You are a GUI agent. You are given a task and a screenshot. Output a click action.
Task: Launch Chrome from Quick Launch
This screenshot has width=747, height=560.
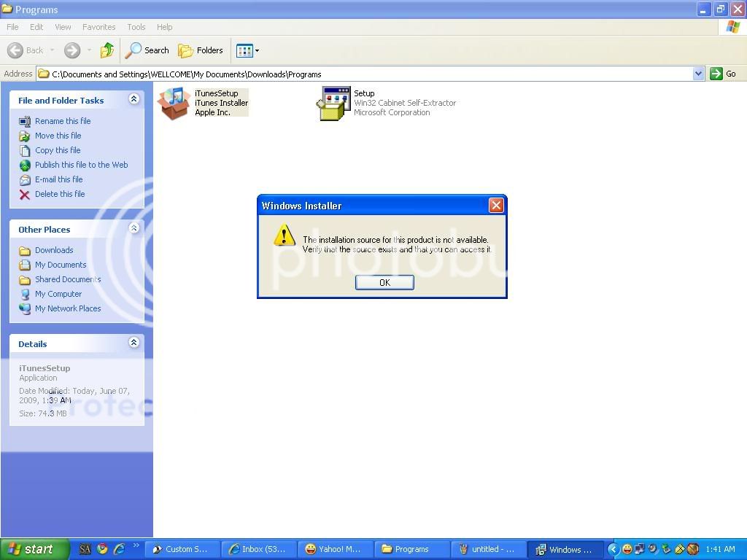[102, 549]
